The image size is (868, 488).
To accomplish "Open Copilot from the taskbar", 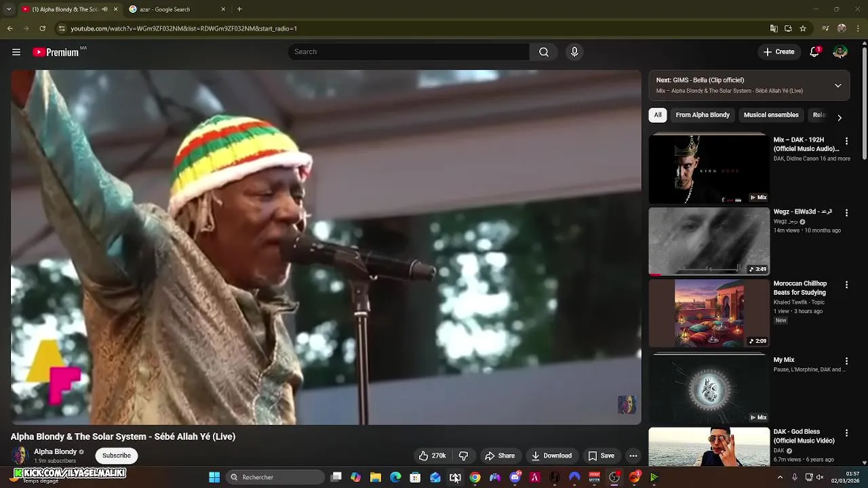I will [x=355, y=477].
